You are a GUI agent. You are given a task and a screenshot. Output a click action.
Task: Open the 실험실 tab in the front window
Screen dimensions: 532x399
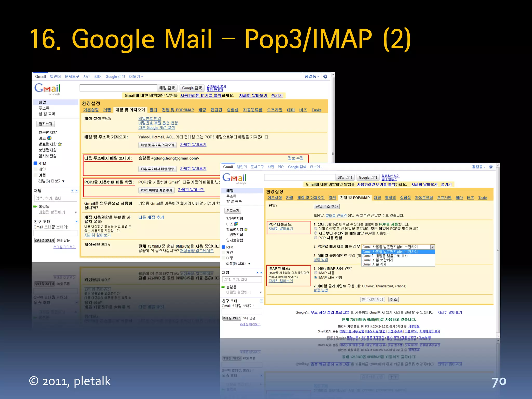click(x=405, y=198)
